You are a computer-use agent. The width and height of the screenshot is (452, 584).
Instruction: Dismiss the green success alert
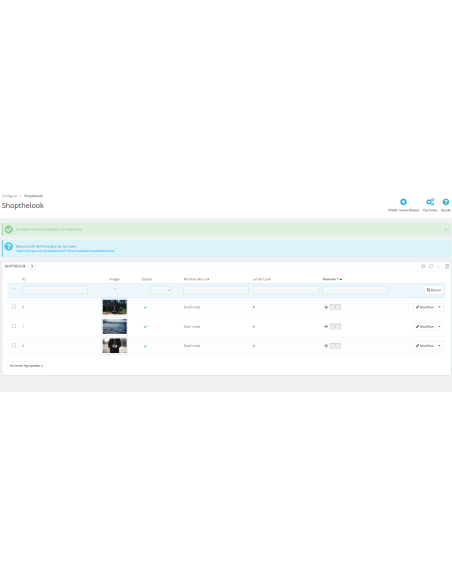[446, 229]
